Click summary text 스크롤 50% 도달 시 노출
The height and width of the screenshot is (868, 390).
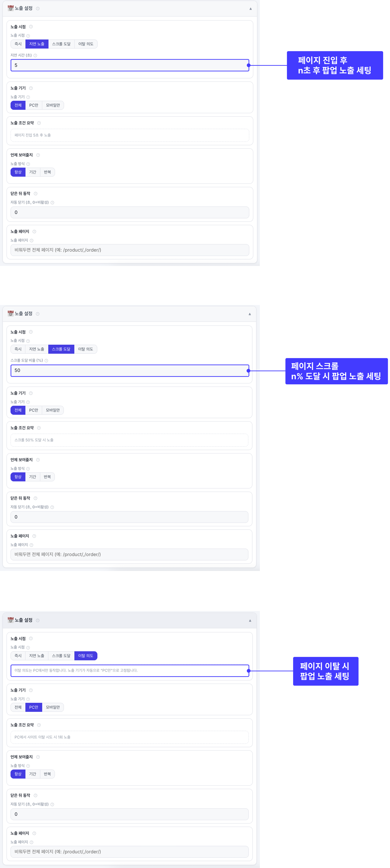click(x=34, y=440)
